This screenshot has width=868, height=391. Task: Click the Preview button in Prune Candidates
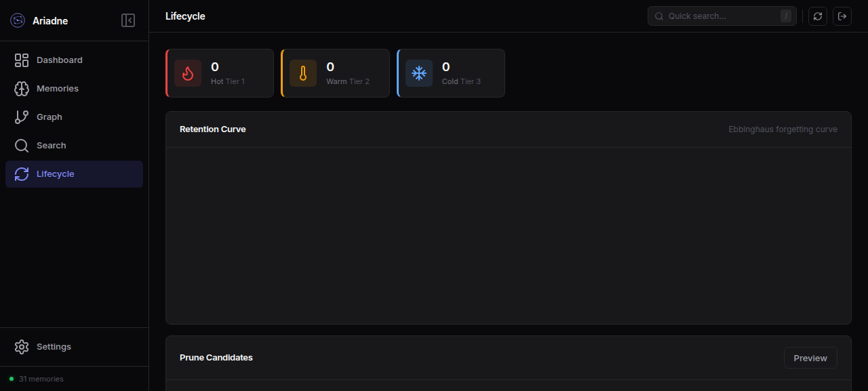click(x=810, y=358)
